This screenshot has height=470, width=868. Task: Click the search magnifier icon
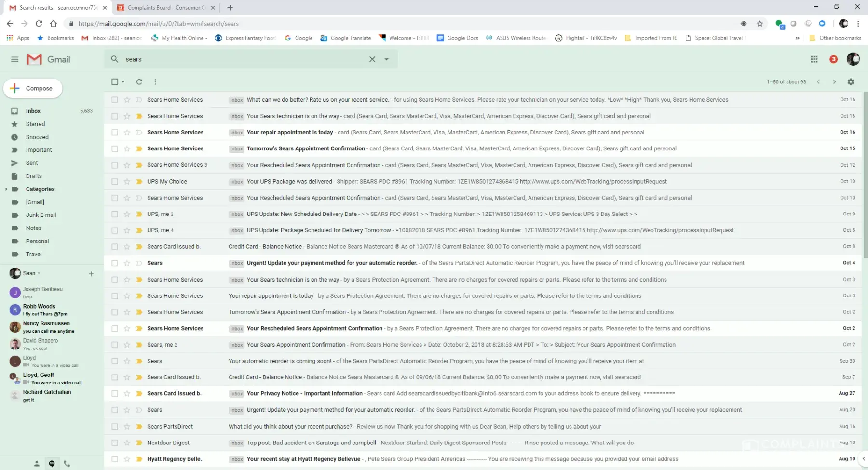pos(115,59)
